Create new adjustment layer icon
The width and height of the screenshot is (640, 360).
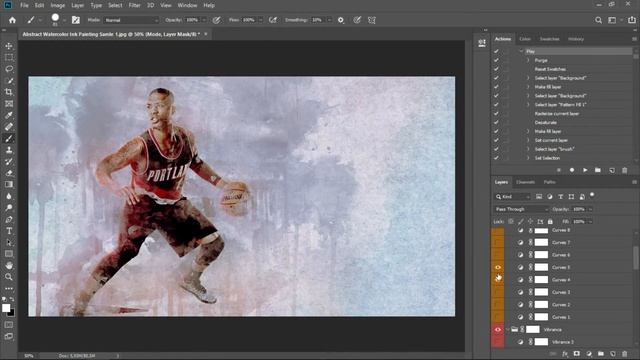coord(589,354)
